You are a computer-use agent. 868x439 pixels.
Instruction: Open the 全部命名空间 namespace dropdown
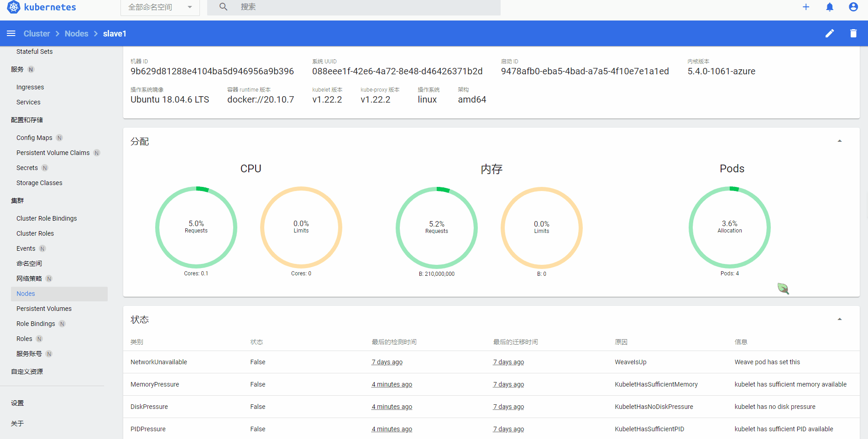click(160, 7)
